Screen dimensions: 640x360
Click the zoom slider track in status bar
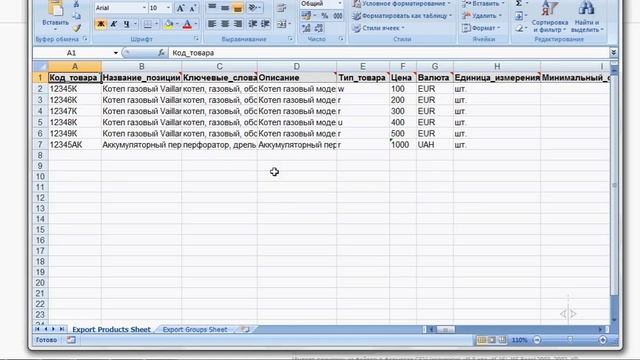click(570, 340)
